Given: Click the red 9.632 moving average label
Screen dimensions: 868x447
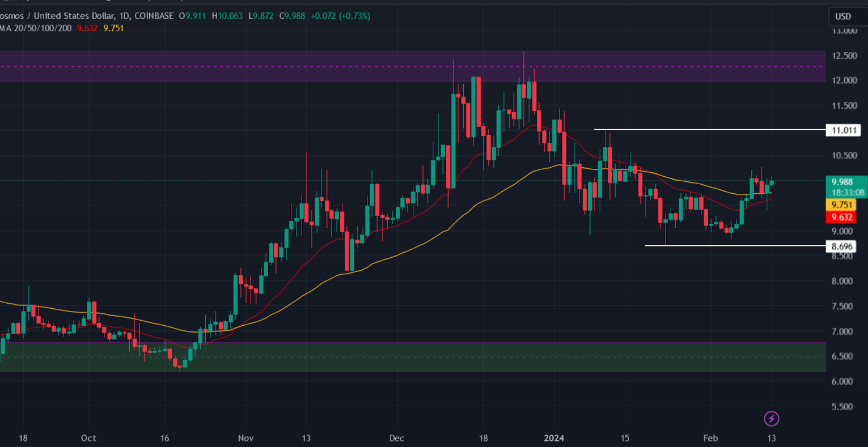Looking at the screenshot, I should (x=841, y=217).
